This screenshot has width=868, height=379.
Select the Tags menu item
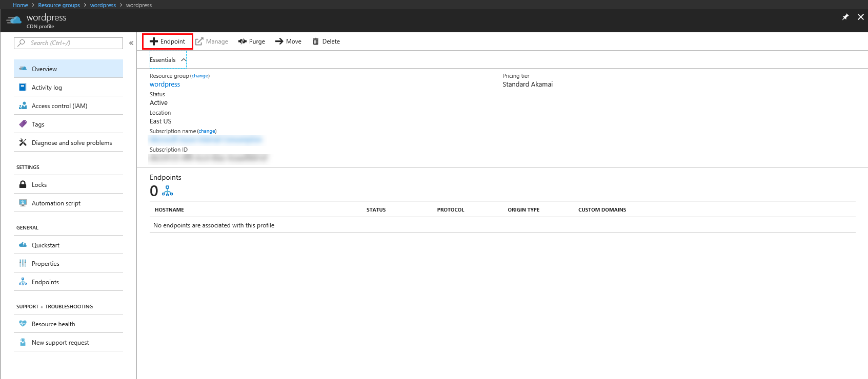69,124
